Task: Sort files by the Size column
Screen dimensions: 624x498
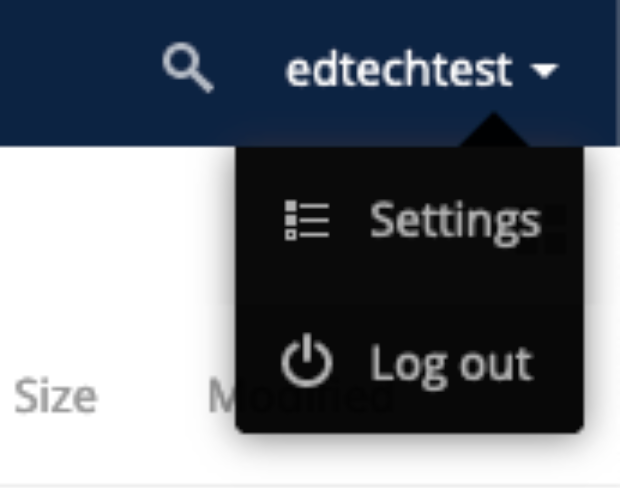Action: tap(55, 396)
